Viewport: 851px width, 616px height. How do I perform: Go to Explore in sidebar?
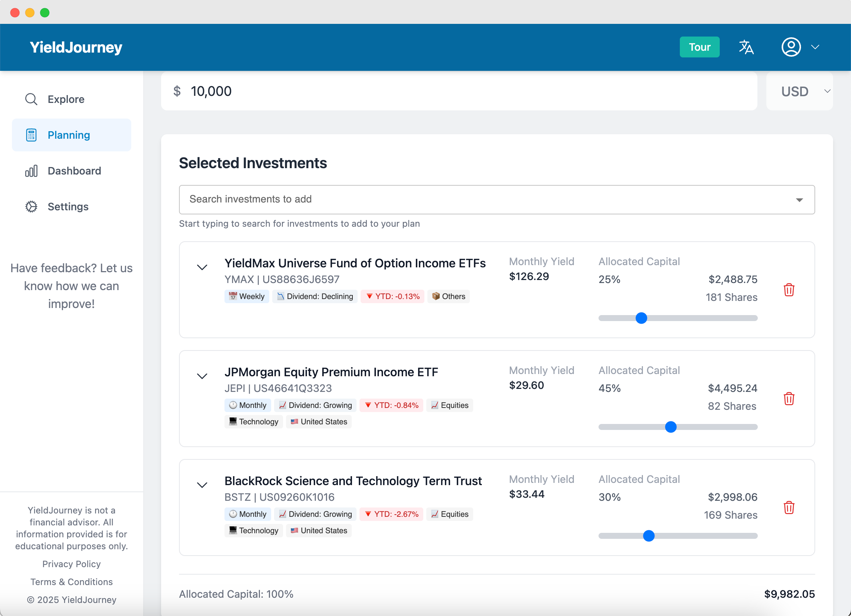pyautogui.click(x=72, y=100)
